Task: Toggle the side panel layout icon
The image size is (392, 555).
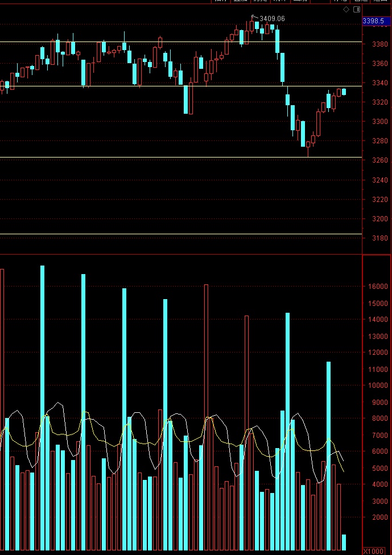Action: tap(357, 10)
